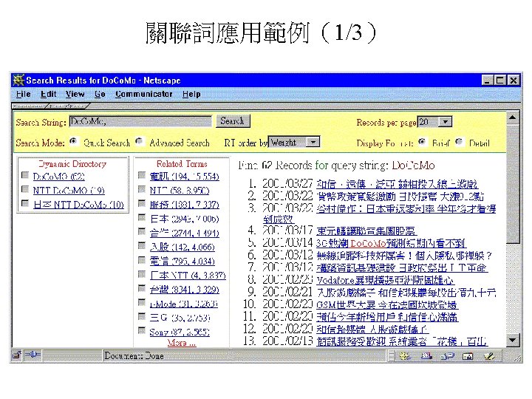Open the DoCoMo (62) directory link
Image resolution: width=532 pixels, height=399 pixels.
coord(58,176)
